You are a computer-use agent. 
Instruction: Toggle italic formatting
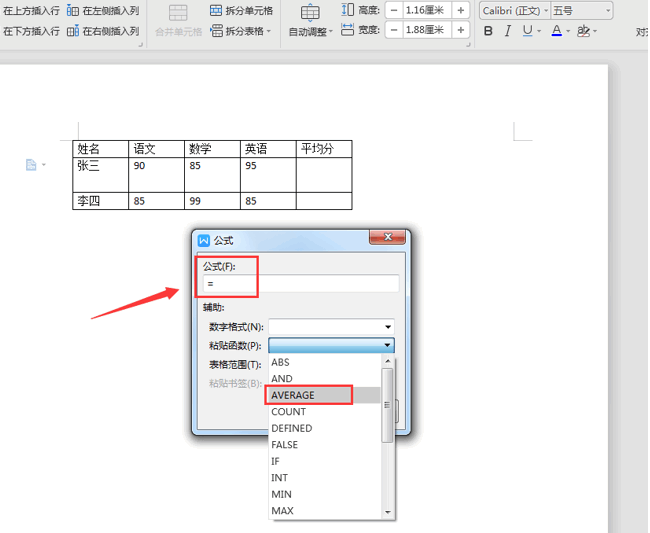click(x=508, y=31)
